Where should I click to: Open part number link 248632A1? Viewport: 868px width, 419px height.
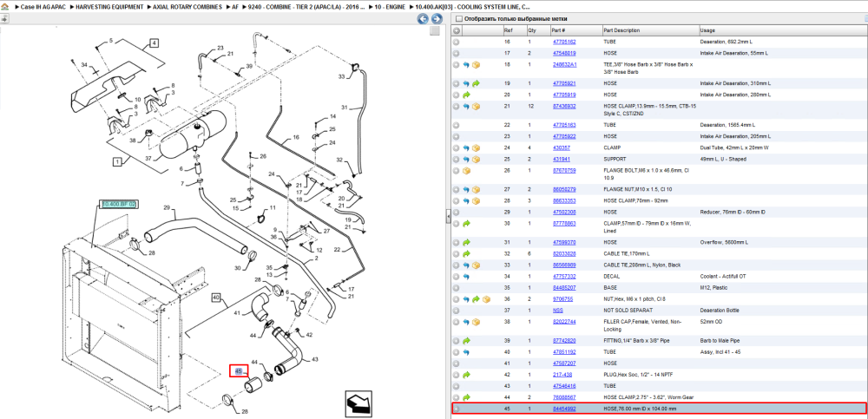pyautogui.click(x=565, y=65)
